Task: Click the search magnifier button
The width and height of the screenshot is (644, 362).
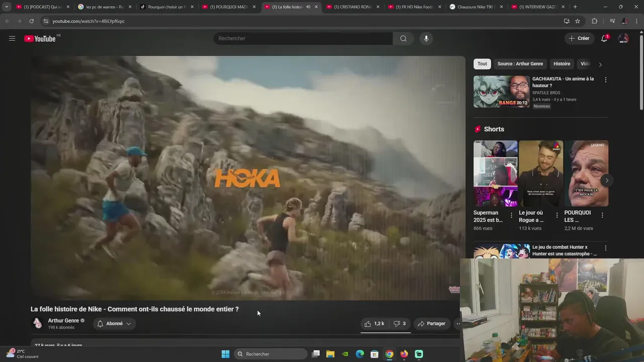Action: pyautogui.click(x=403, y=38)
